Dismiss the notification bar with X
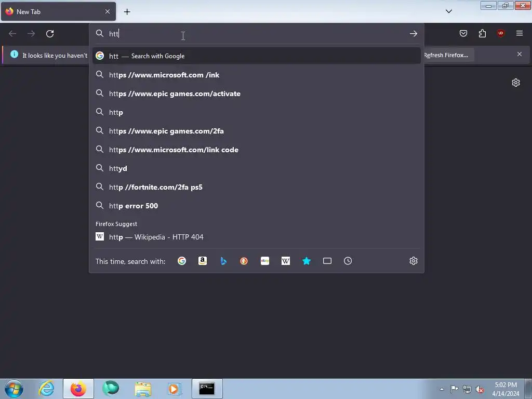 (x=520, y=54)
